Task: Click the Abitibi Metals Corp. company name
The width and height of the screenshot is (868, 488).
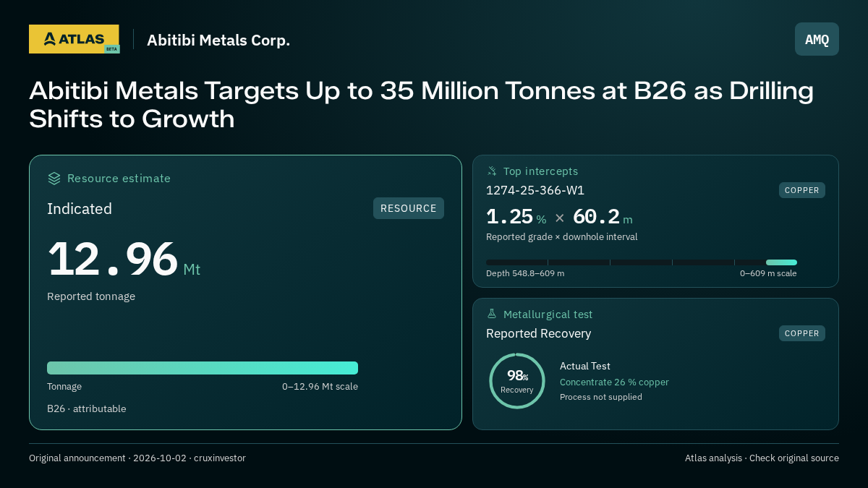Action: (218, 40)
